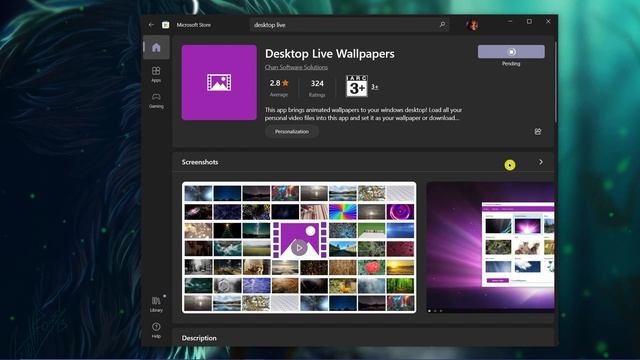Open the Gaming section

(x=156, y=100)
